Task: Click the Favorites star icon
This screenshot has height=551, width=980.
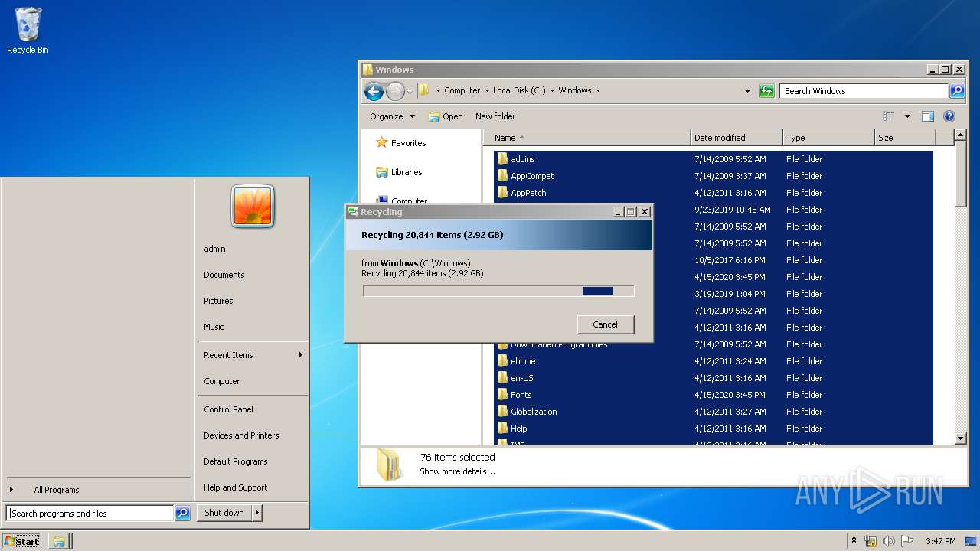Action: [x=382, y=142]
